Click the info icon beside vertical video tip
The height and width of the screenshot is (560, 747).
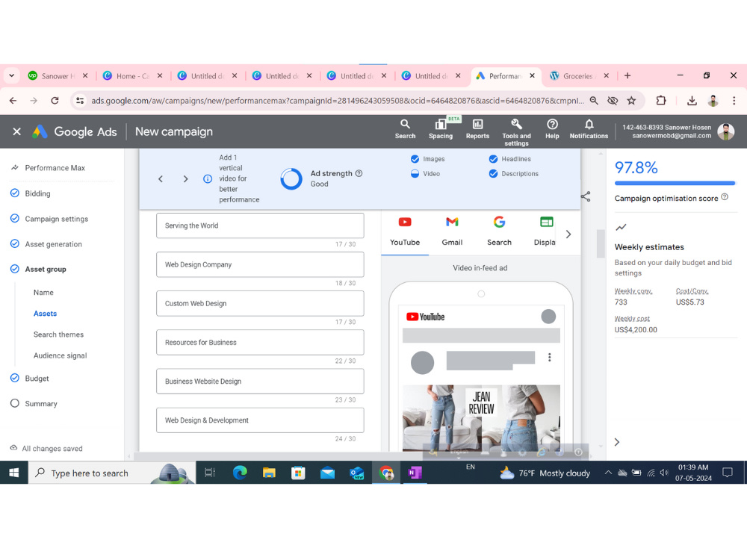208,179
